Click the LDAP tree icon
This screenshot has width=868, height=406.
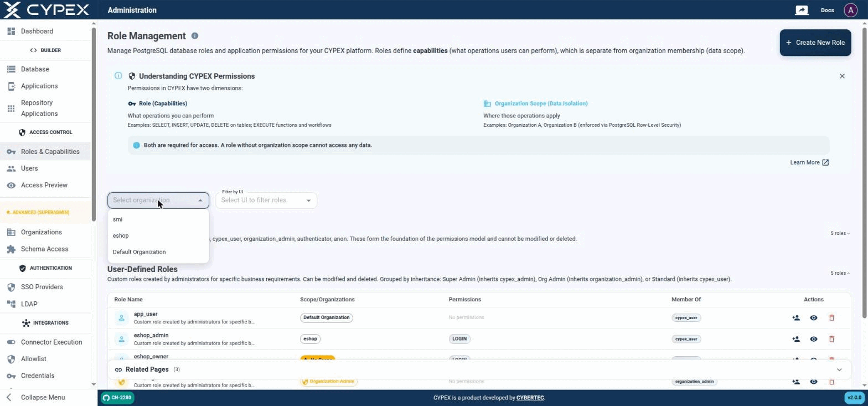[x=11, y=304]
